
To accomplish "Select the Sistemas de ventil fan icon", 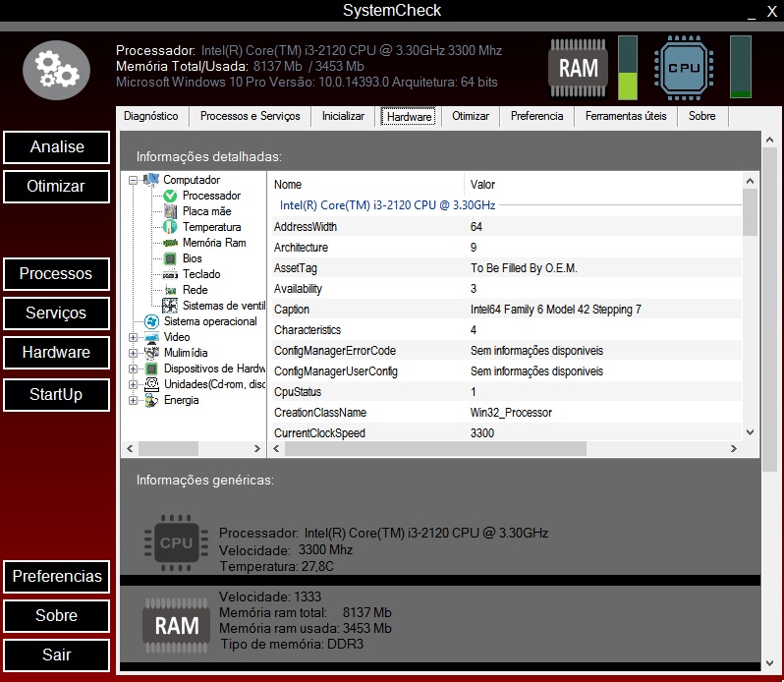I will coord(170,306).
